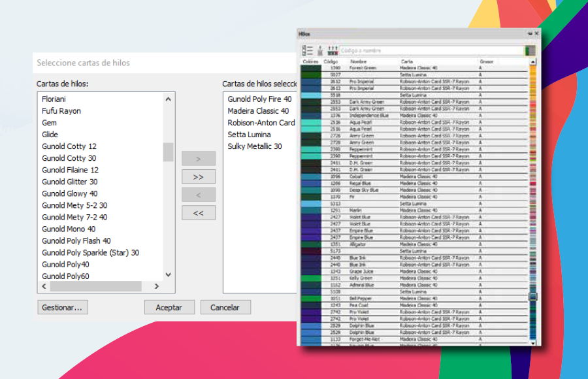Click the Hilos color strip scrollbar thumb
This screenshot has width=588, height=379.
coord(533,297)
